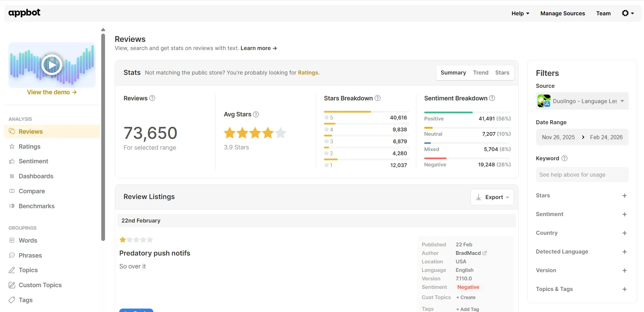
Task: Play the demo video
Action: click(52, 65)
